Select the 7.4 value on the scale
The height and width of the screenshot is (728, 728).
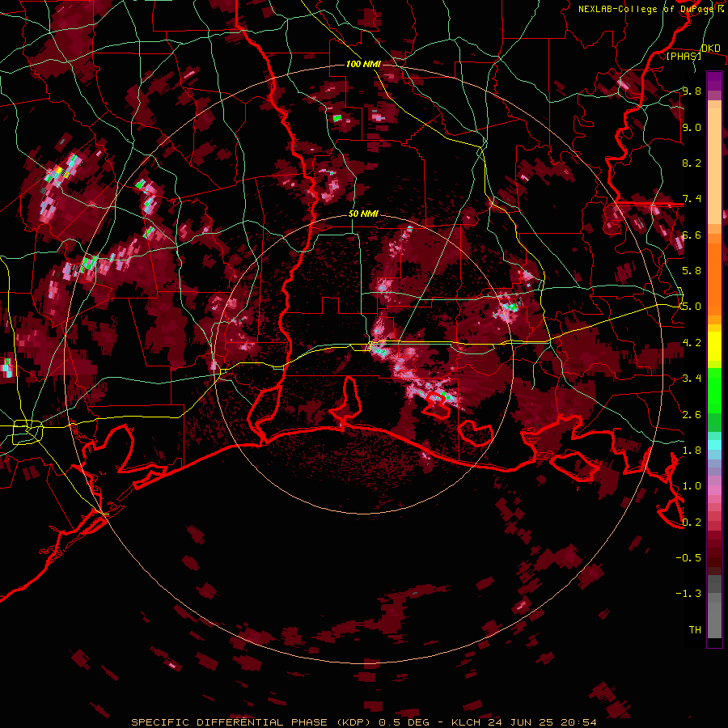pos(692,199)
